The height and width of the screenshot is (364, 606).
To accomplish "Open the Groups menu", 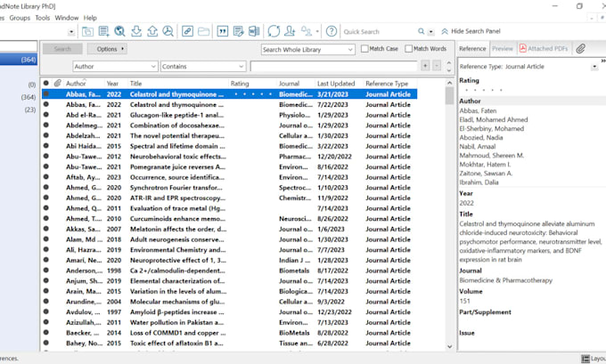I will 20,18.
